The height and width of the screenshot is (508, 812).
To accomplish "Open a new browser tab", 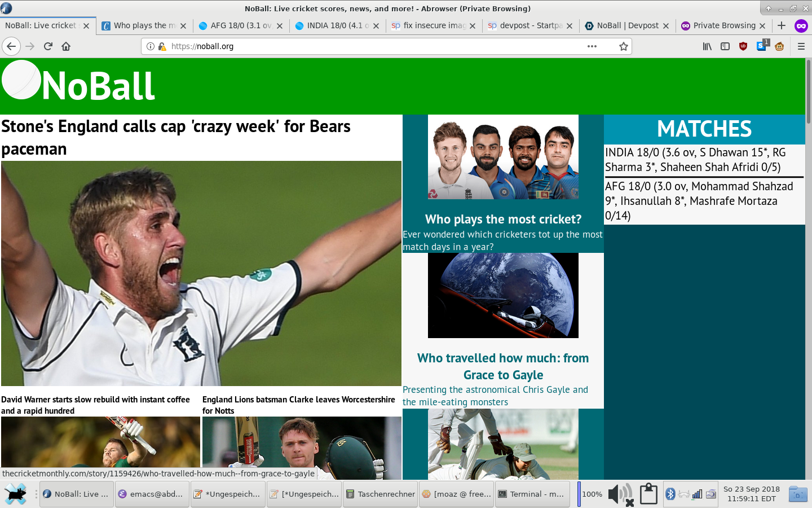I will tap(782, 25).
